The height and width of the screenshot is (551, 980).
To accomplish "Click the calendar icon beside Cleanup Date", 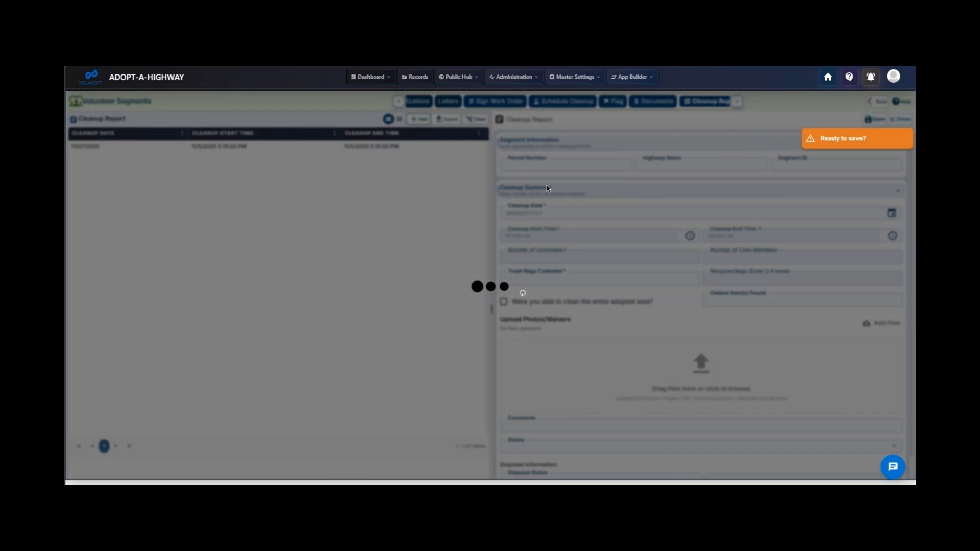I will coord(891,213).
